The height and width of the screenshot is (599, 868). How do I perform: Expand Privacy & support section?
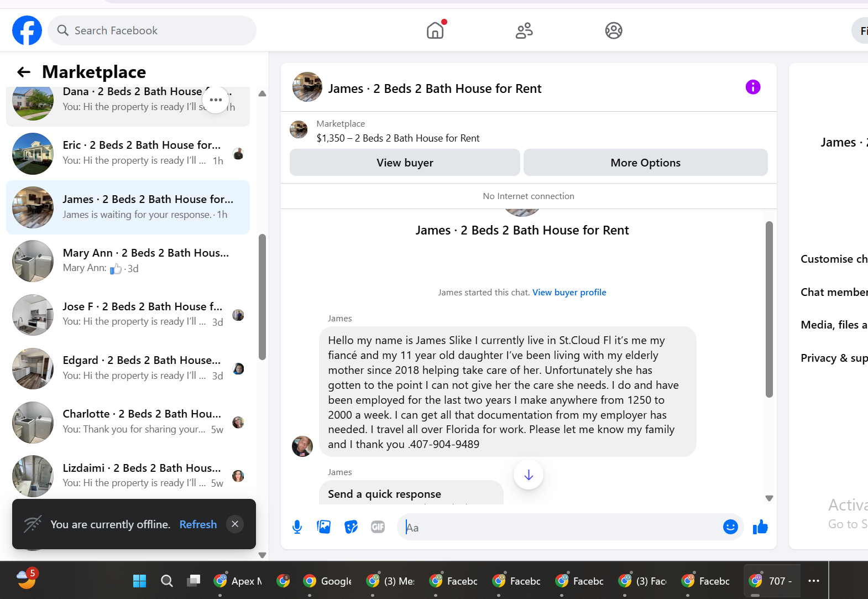pos(834,358)
